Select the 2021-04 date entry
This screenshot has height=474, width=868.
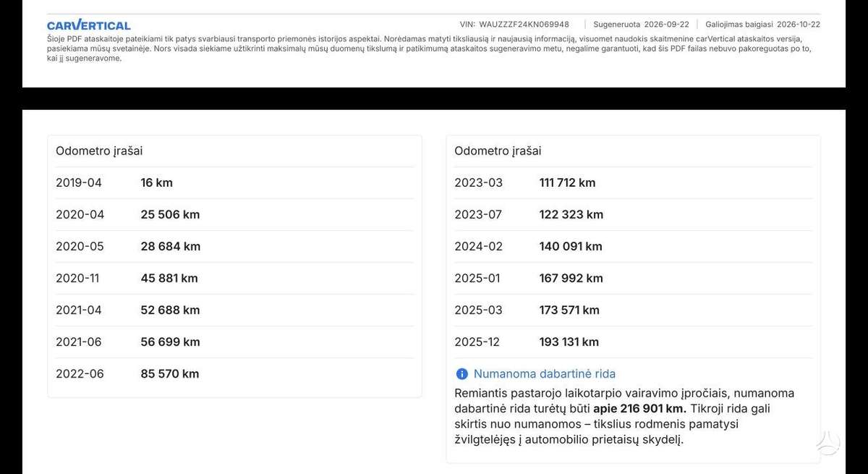pyautogui.click(x=79, y=310)
